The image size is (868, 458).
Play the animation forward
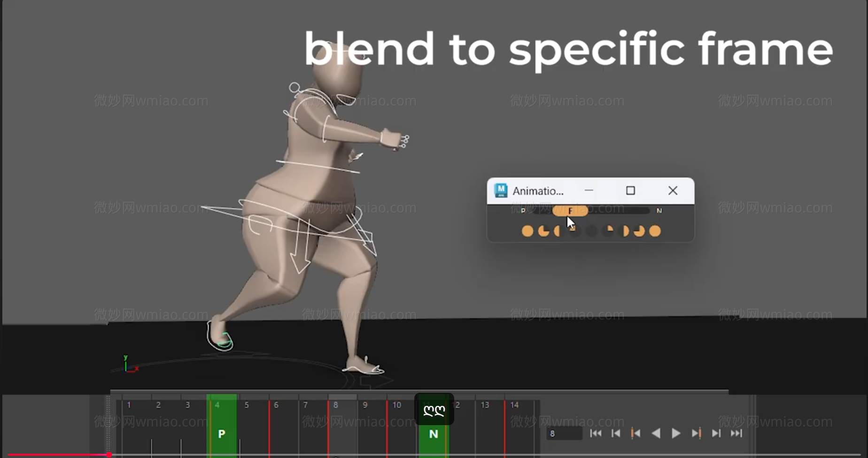pos(675,433)
